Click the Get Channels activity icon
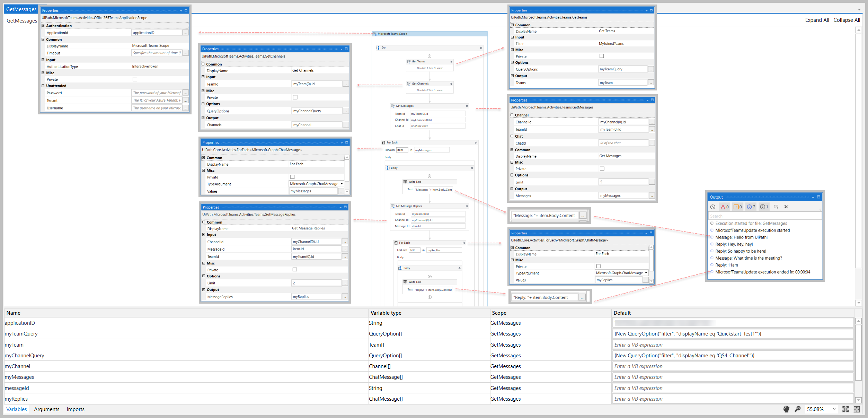 (x=409, y=84)
